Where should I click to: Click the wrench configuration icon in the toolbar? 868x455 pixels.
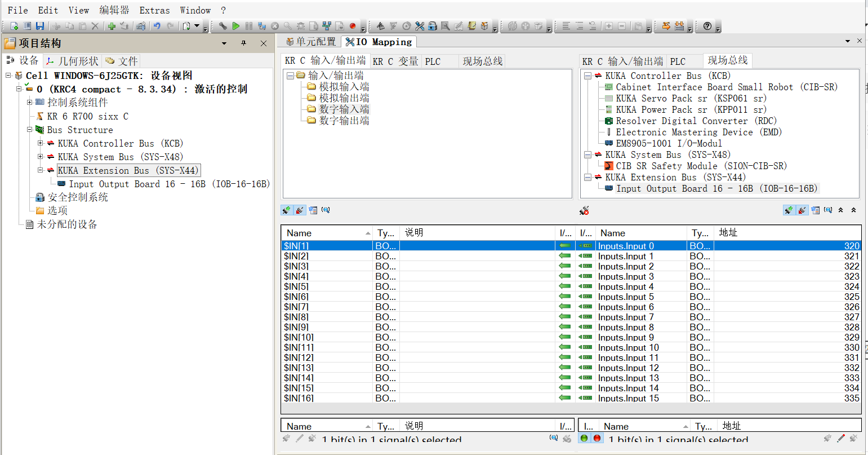(x=223, y=26)
